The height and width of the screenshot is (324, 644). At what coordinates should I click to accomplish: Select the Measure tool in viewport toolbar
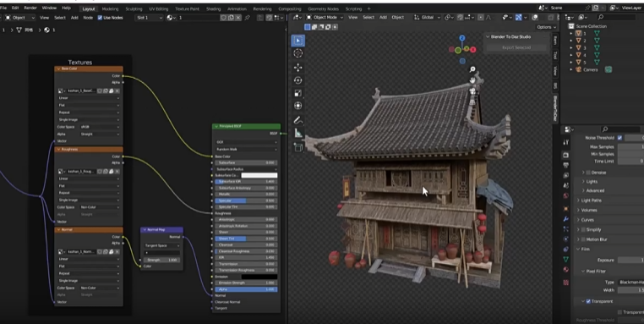point(298,133)
